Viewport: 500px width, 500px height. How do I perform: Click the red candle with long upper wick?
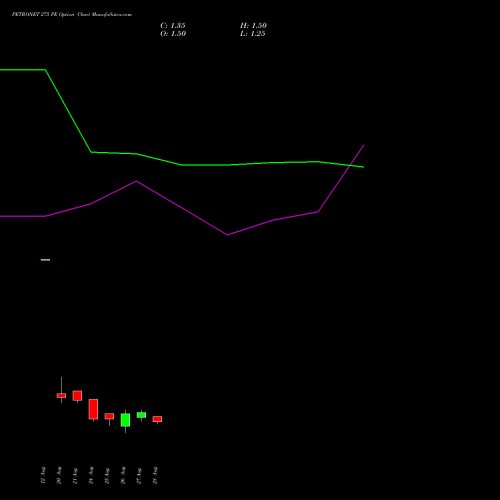pyautogui.click(x=61, y=395)
